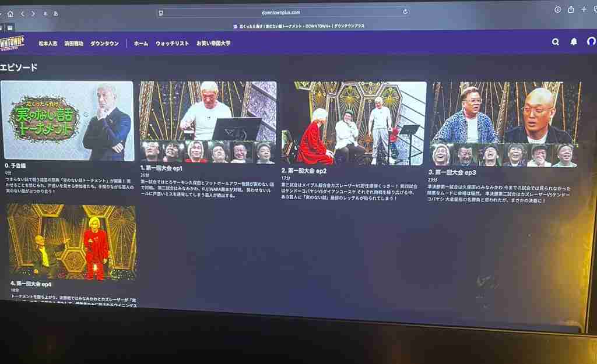This screenshot has height=364, width=597.
Task: Reload the page in address bar
Action: (406, 12)
